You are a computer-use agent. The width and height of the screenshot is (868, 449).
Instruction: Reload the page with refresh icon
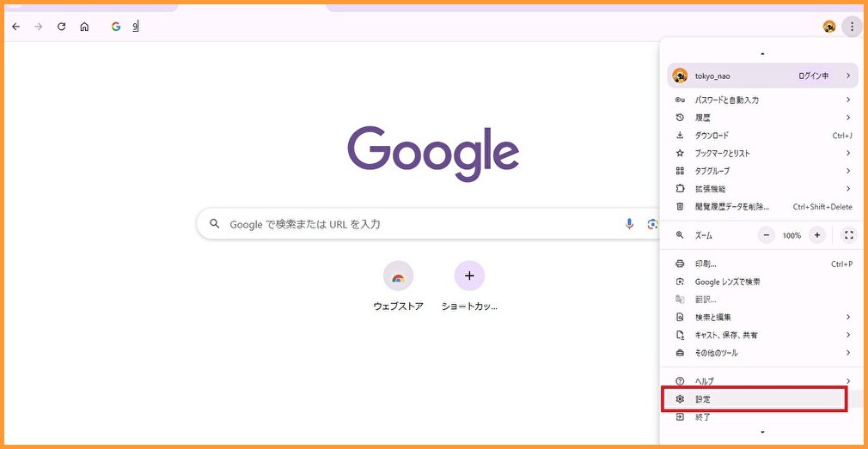[x=61, y=27]
